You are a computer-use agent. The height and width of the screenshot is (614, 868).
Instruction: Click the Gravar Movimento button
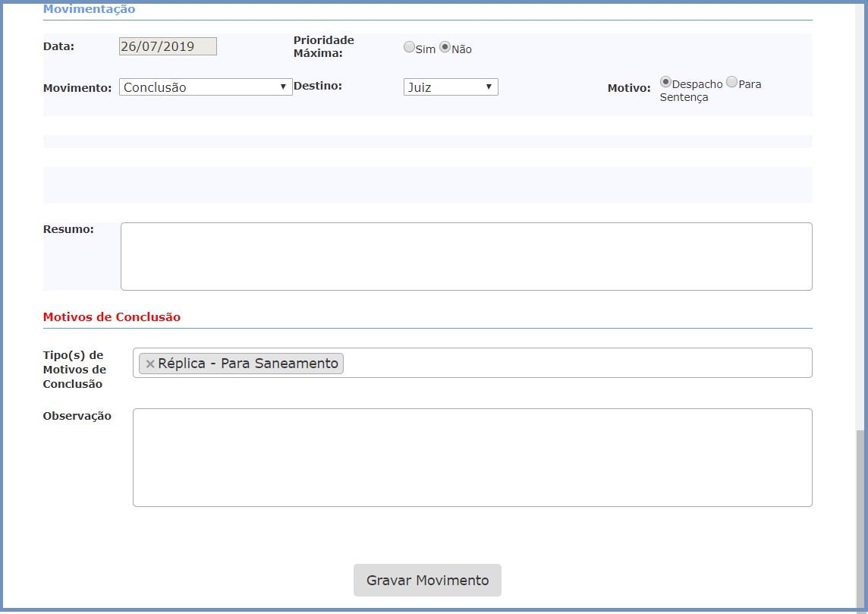click(x=427, y=581)
